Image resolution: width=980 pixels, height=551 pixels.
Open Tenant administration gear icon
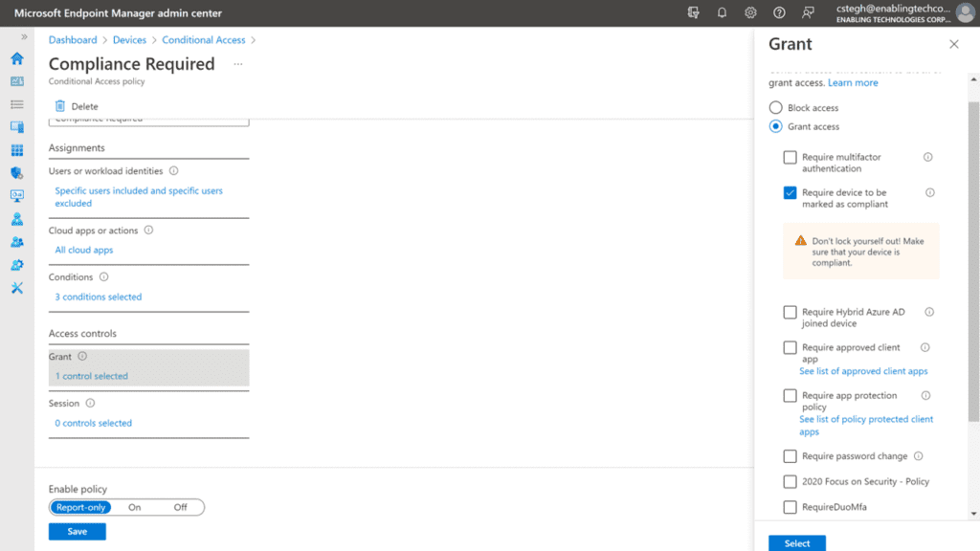(x=17, y=265)
